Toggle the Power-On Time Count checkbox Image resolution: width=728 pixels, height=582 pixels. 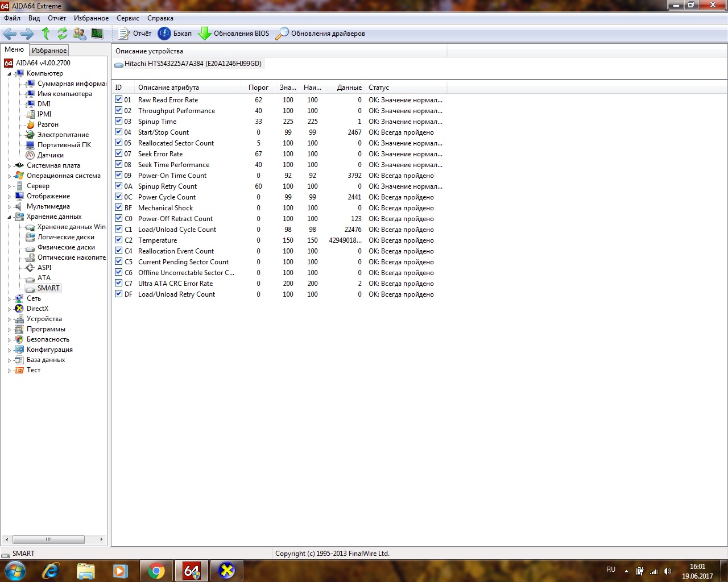118,175
